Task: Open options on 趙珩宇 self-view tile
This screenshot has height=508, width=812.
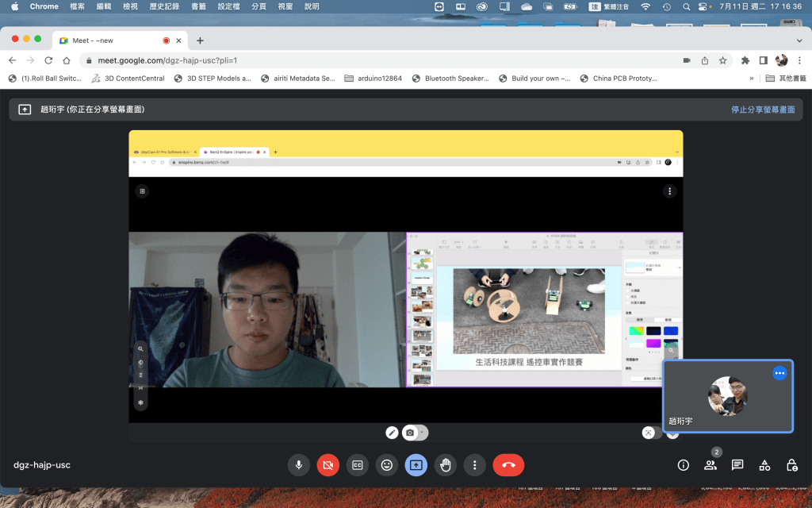Action: click(779, 373)
